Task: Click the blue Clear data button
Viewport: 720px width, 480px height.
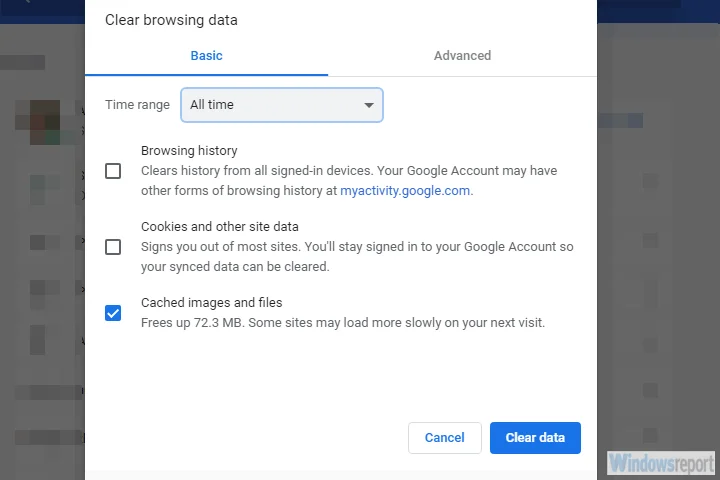Action: pos(535,438)
